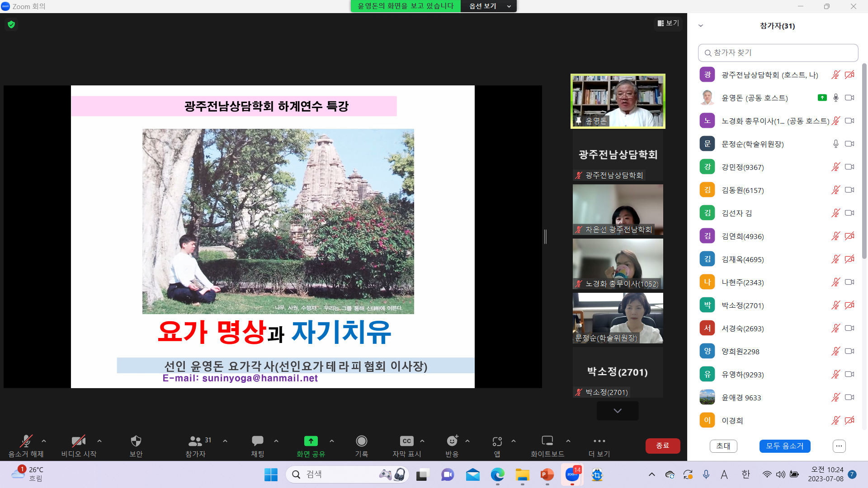Screen dimensions: 868x488
Task: Open the 옵션 보기 dropdown at top
Action: (x=489, y=6)
